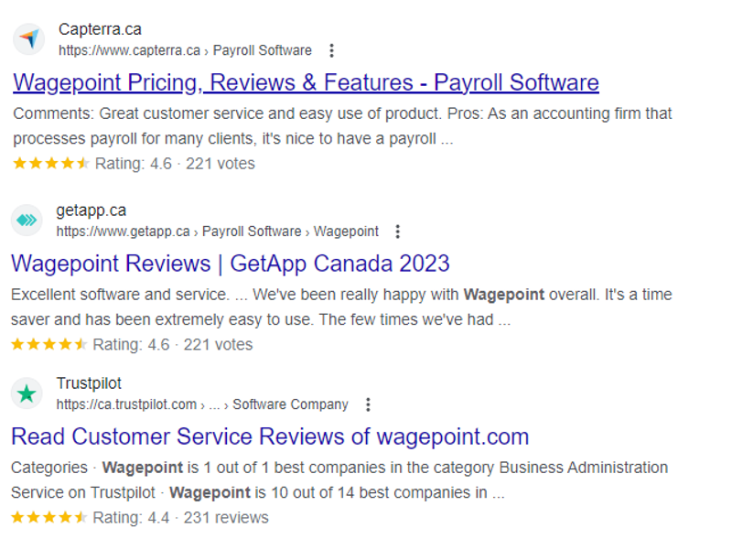The height and width of the screenshot is (560, 732).
Task: Open the three-dot menu beside Trustpilot result
Action: pyautogui.click(x=369, y=404)
